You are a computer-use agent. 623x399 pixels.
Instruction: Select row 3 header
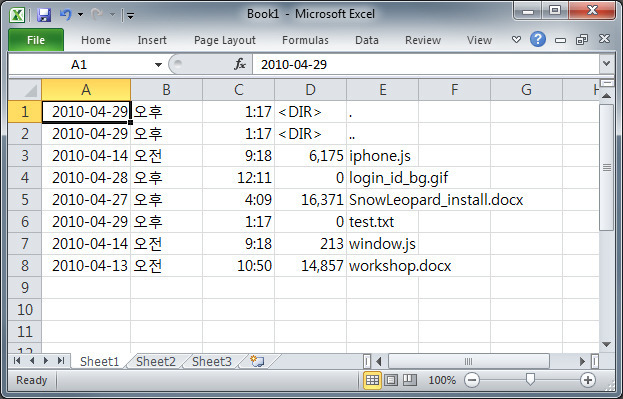(25, 155)
